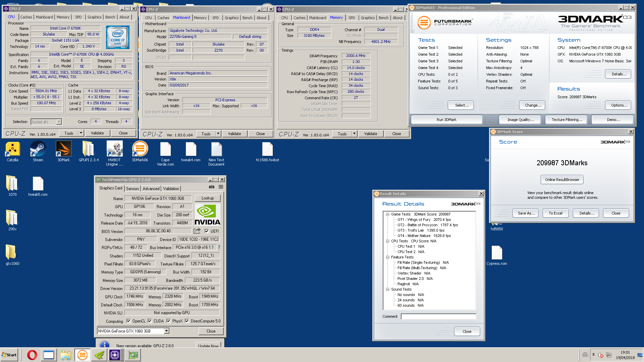Click the BIOS export share icon in GPU-Z
Screen dimensions: 644x362
pos(197,231)
